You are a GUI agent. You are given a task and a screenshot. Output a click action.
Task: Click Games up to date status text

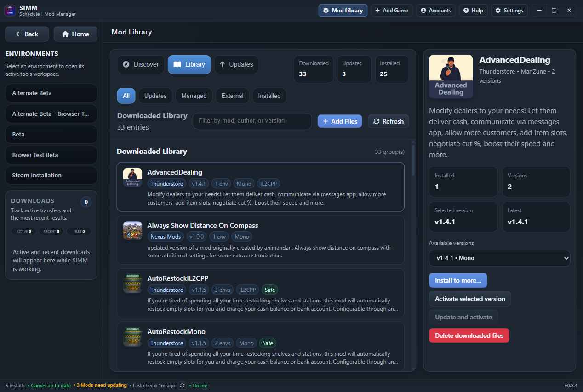point(51,386)
